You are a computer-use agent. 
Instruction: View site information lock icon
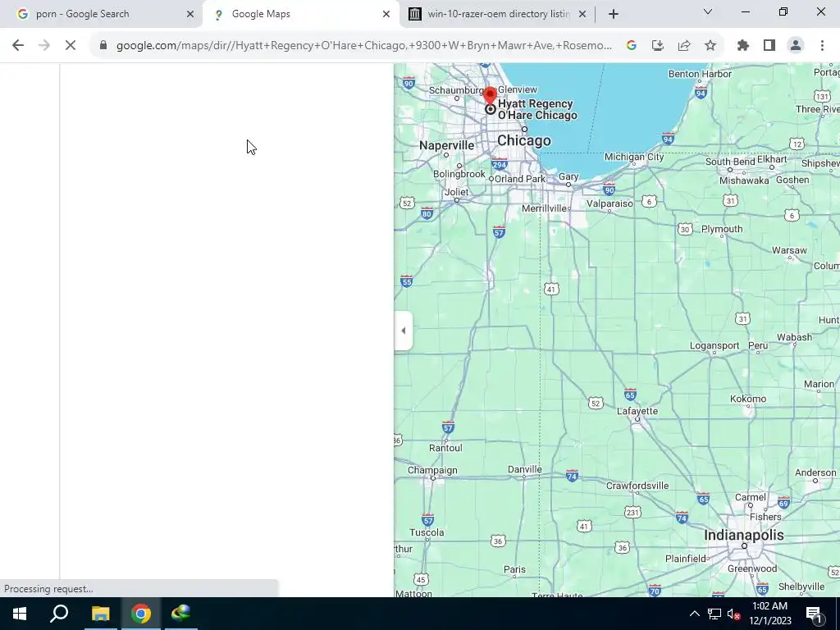coord(103,46)
